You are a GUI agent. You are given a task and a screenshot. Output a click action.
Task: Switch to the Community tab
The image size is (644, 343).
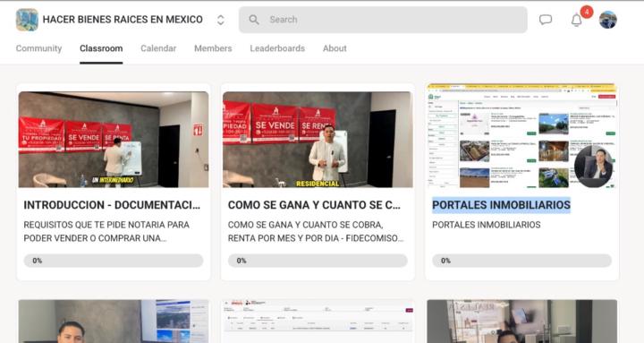point(38,48)
